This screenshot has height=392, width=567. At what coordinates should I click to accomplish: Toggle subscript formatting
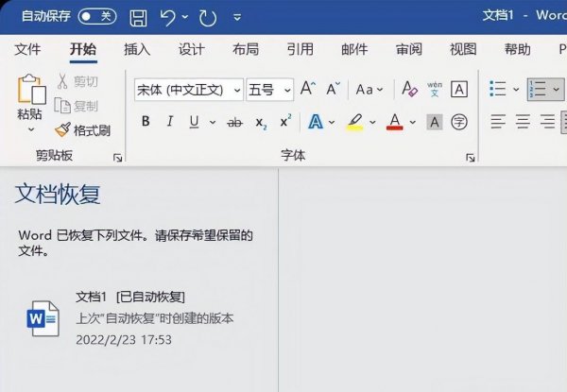click(261, 123)
